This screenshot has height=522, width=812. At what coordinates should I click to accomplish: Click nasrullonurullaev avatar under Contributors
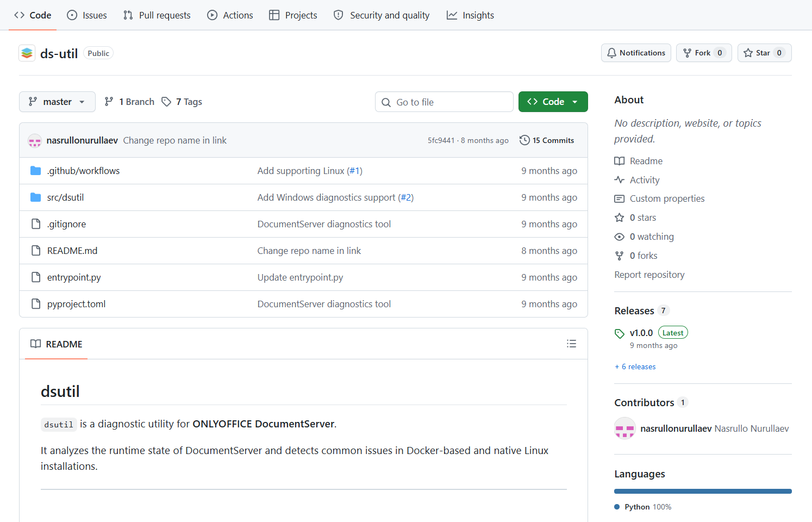pos(625,428)
